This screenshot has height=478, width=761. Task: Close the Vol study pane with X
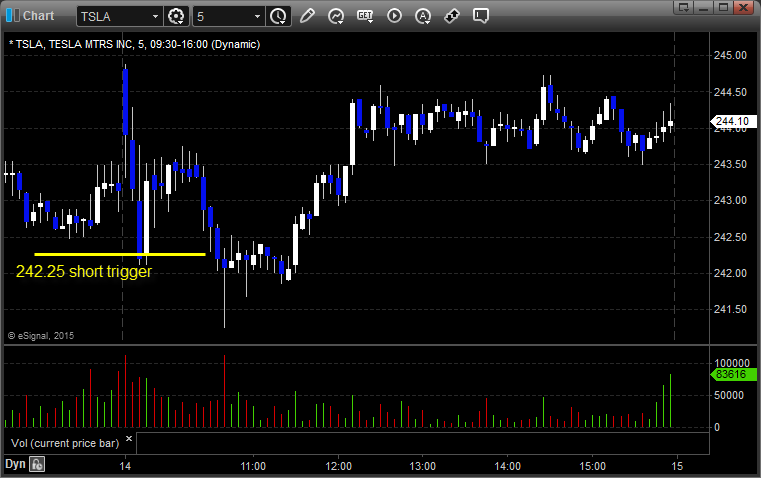[129, 439]
